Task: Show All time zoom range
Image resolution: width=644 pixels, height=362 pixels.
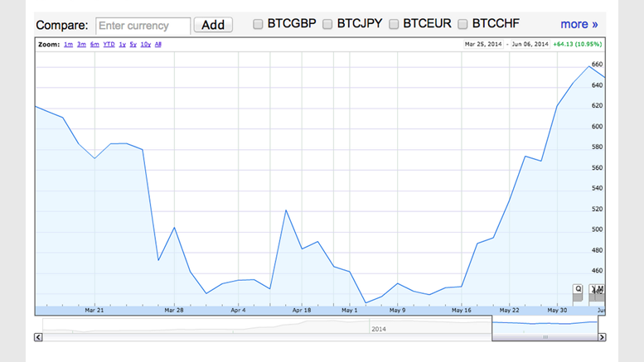Action: click(158, 45)
